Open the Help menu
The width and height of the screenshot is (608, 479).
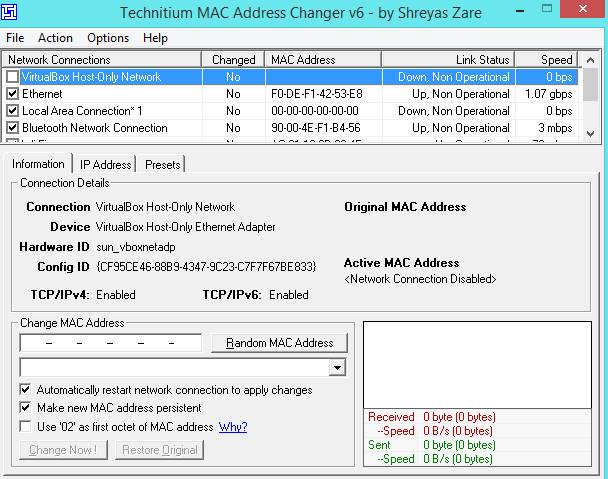155,38
